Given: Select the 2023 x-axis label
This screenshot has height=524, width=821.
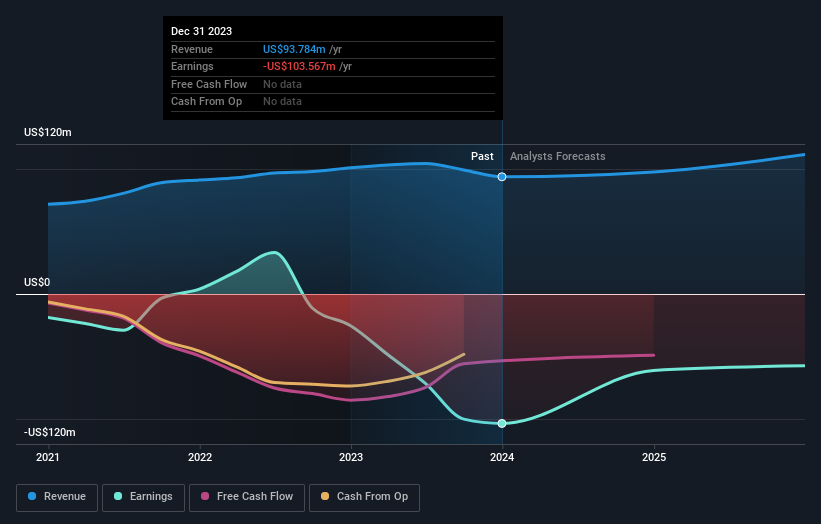Looking at the screenshot, I should (350, 457).
